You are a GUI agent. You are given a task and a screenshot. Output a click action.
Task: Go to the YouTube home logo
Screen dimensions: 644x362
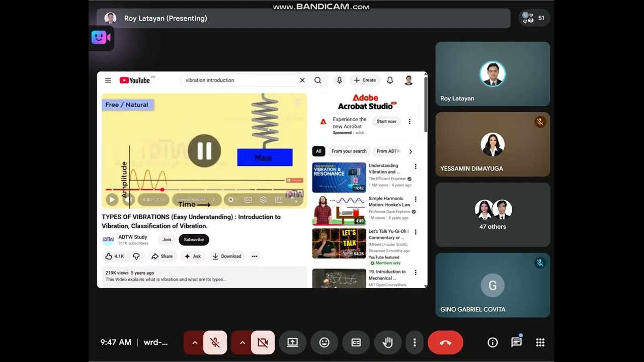pyautogui.click(x=135, y=80)
